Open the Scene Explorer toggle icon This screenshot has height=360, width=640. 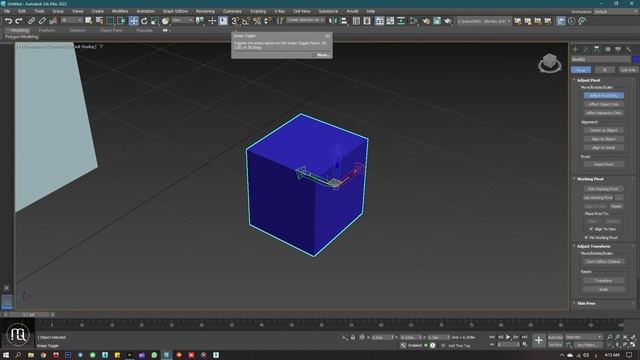click(x=356, y=21)
